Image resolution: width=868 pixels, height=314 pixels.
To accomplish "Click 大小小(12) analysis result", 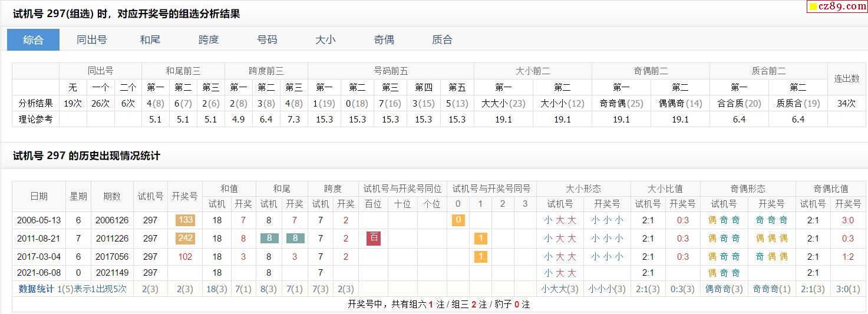I will (562, 103).
